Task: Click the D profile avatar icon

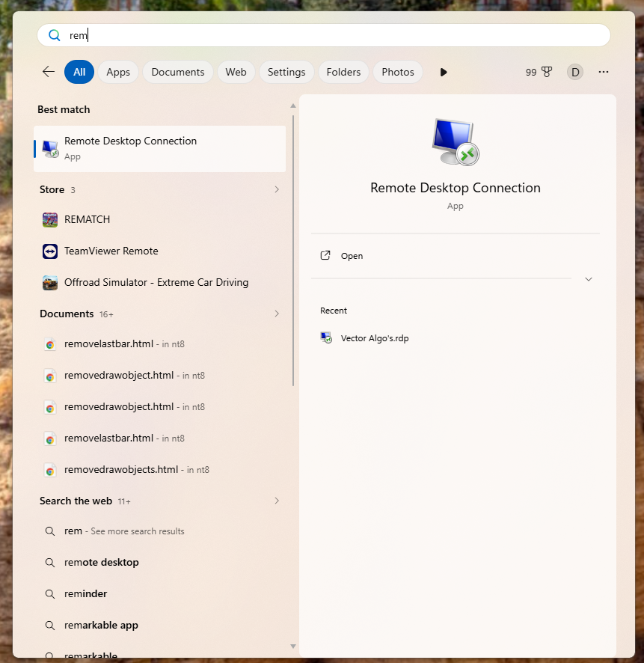Action: click(x=574, y=72)
